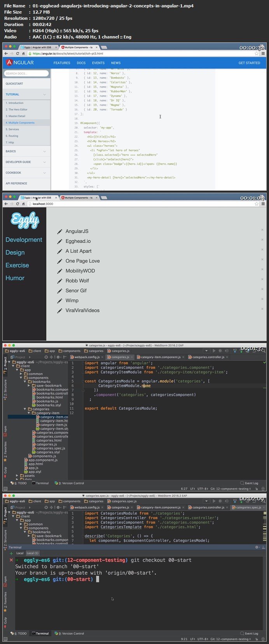The width and height of the screenshot is (269, 644).
Task: Expand save-bookmark folder in categories.js window tree
Action: (30, 386)
